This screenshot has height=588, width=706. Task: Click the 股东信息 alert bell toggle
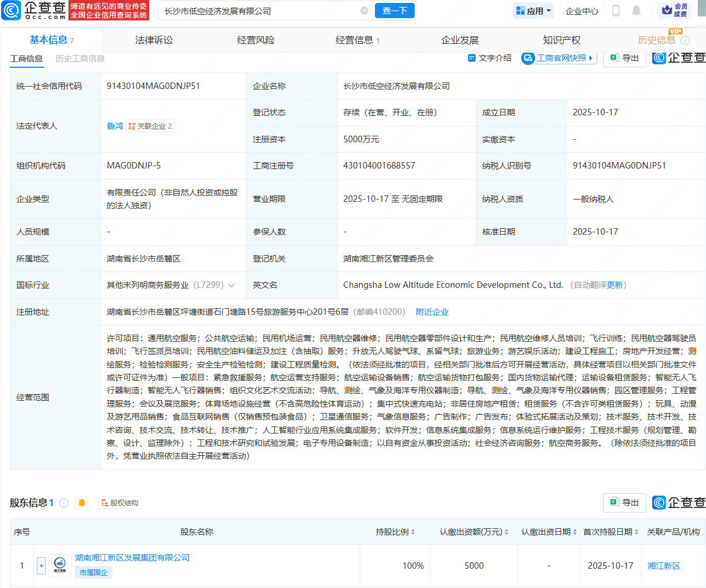coord(81,502)
